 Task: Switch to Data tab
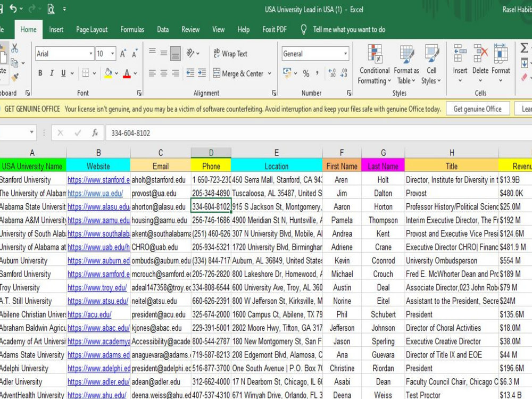pos(163,29)
